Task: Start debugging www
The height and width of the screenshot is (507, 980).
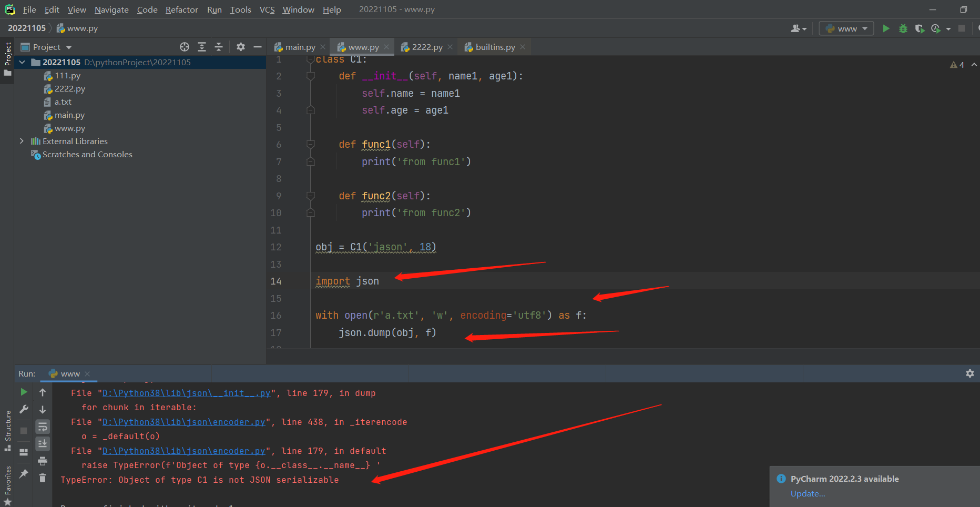Action: [903, 28]
